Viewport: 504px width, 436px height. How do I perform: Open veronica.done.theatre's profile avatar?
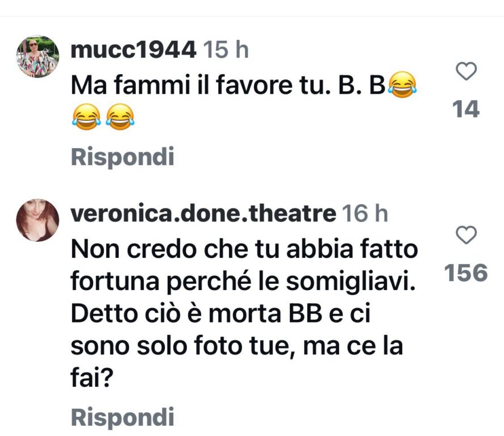38,220
